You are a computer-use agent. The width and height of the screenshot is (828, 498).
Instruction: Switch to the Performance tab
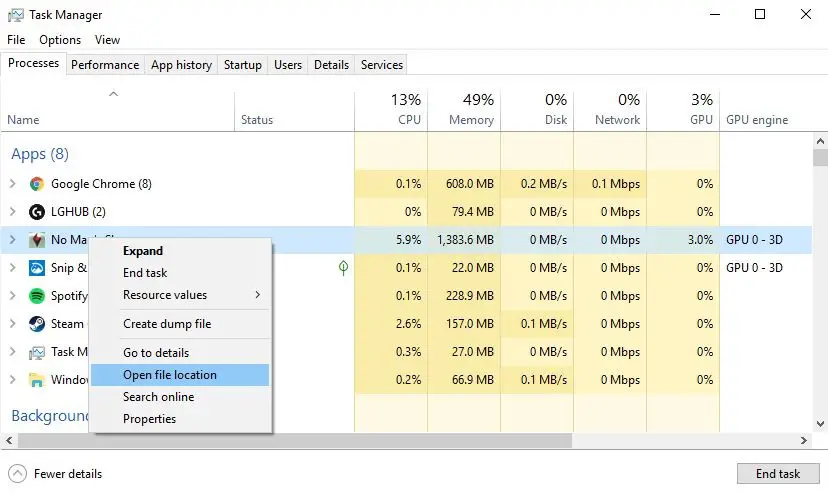105,65
